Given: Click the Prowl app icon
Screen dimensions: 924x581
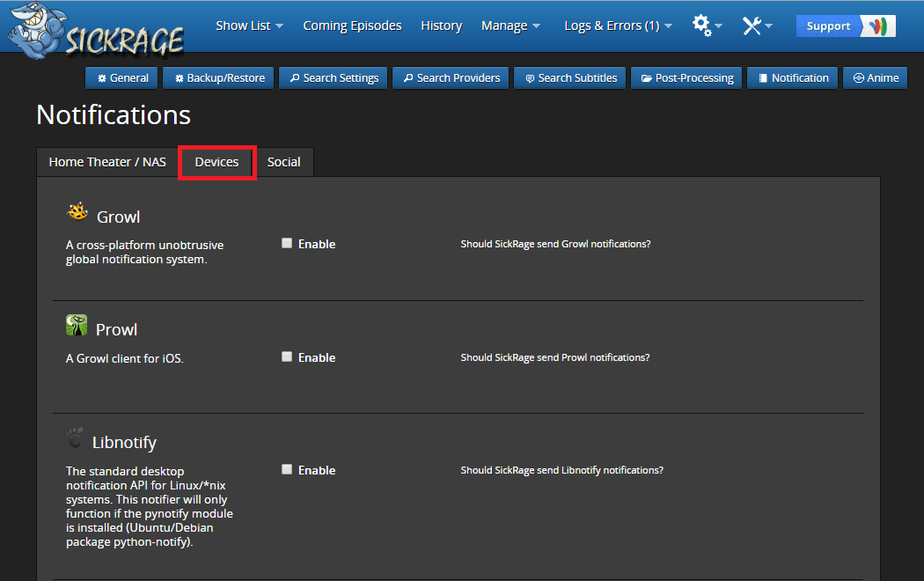Looking at the screenshot, I should tap(77, 326).
